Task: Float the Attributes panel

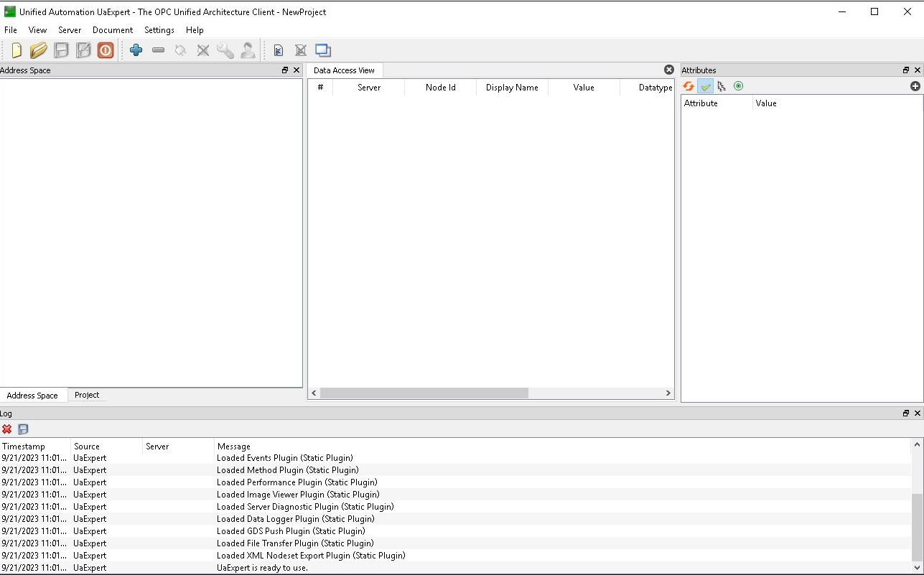Action: click(906, 70)
